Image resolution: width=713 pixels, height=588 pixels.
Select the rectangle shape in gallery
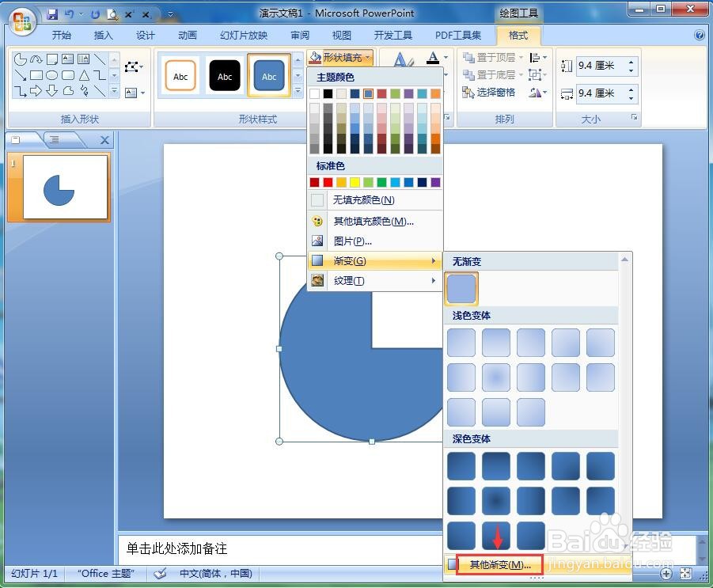pyautogui.click(x=36, y=75)
